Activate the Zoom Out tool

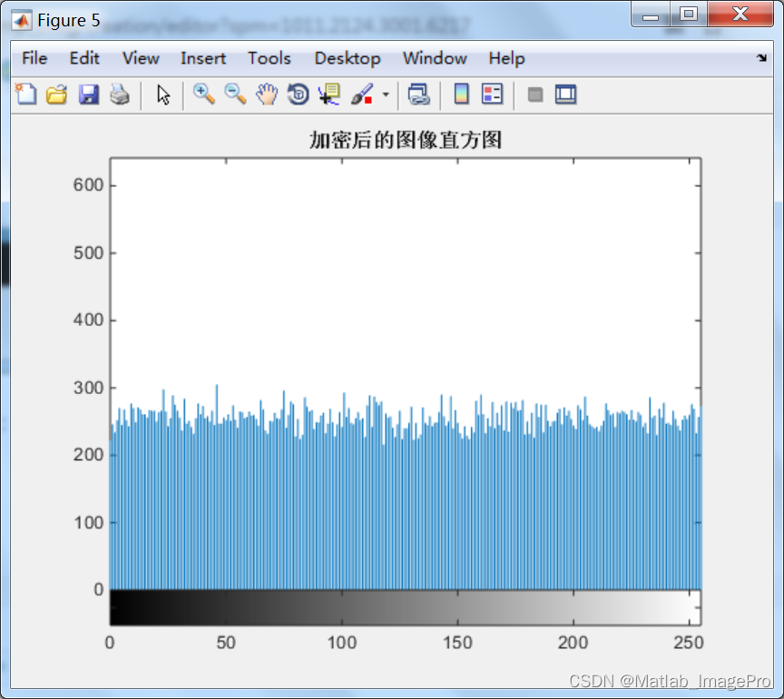[x=235, y=94]
